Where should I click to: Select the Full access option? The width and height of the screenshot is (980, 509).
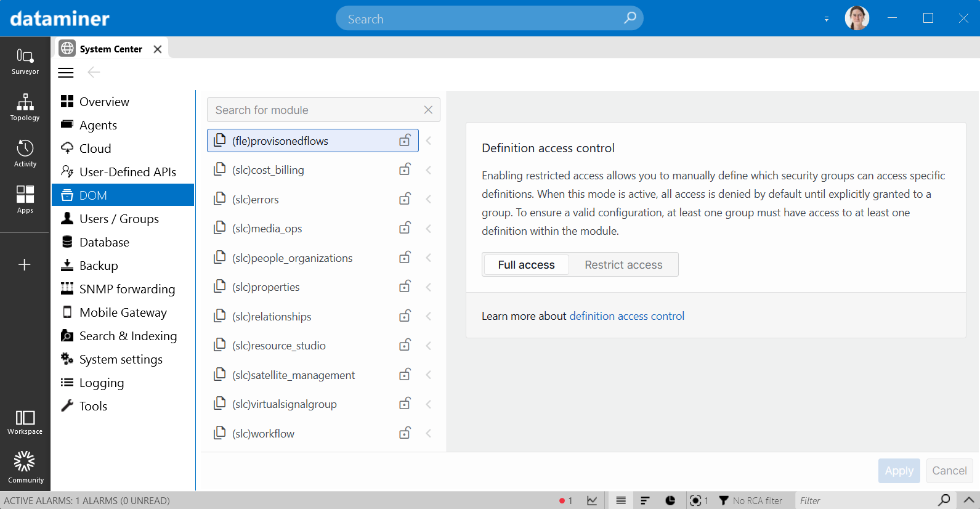tap(526, 265)
